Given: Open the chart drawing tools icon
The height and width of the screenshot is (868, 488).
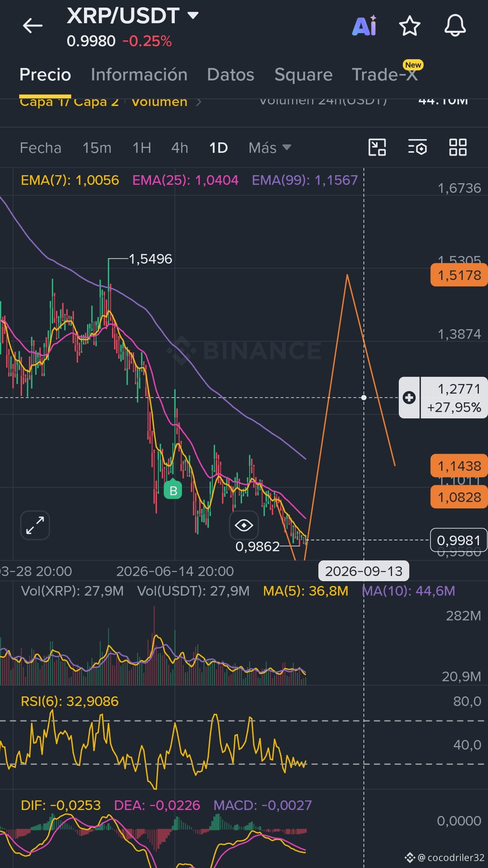Looking at the screenshot, I should 377,147.
